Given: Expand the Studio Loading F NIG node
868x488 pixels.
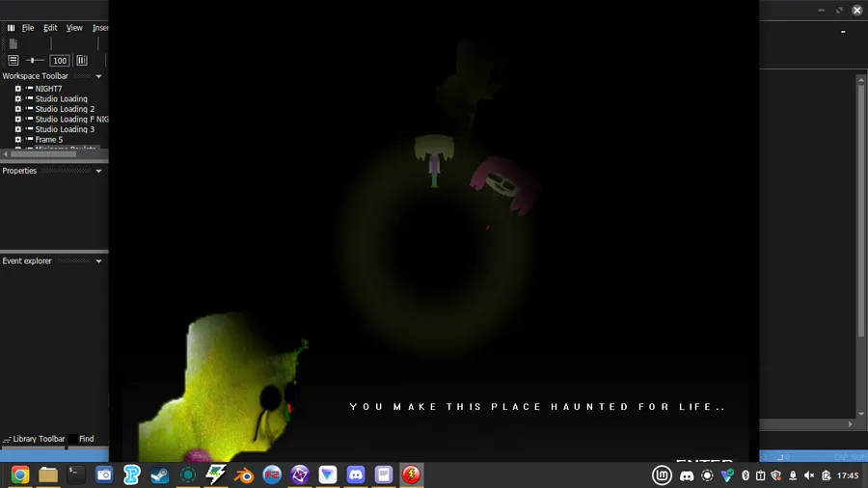Looking at the screenshot, I should (17, 119).
